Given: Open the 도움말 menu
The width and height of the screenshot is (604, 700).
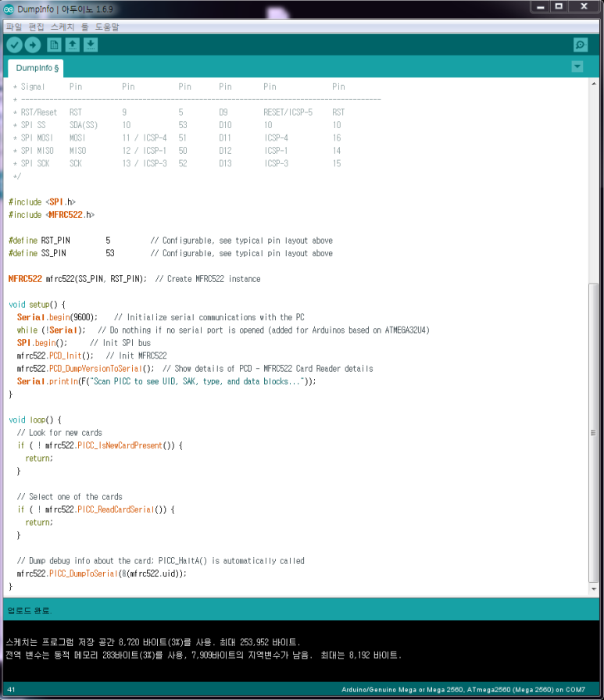Looking at the screenshot, I should pyautogui.click(x=107, y=27).
